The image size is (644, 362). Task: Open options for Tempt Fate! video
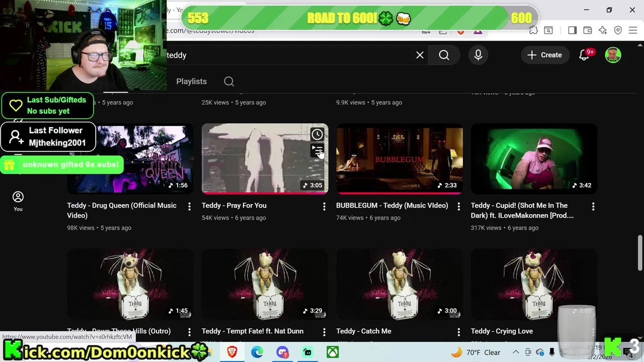(x=324, y=332)
